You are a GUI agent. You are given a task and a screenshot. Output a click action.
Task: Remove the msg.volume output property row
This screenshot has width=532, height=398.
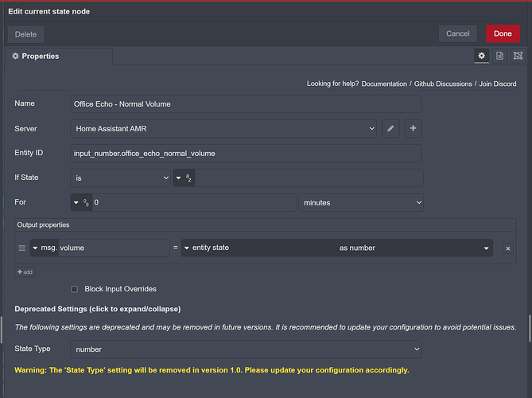pyautogui.click(x=507, y=248)
